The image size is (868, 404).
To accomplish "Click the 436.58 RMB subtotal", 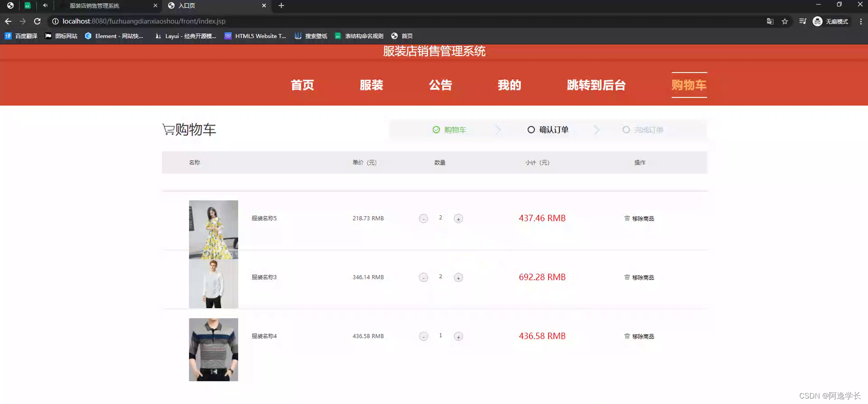I will point(542,336).
